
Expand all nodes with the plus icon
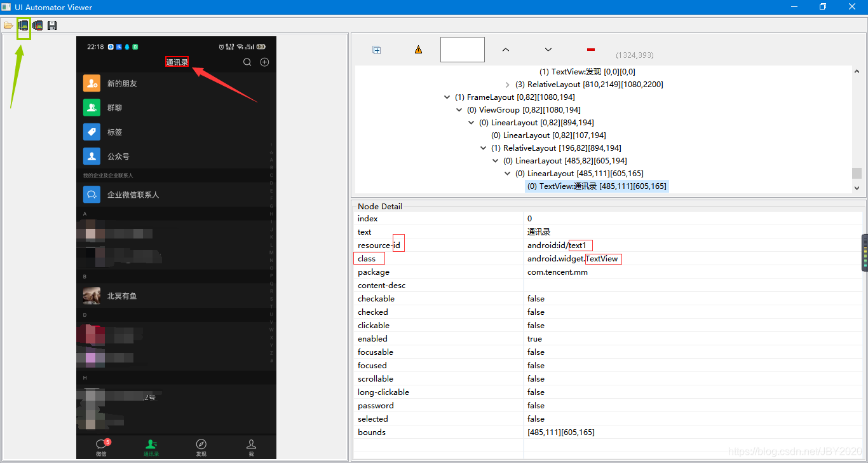click(x=376, y=50)
